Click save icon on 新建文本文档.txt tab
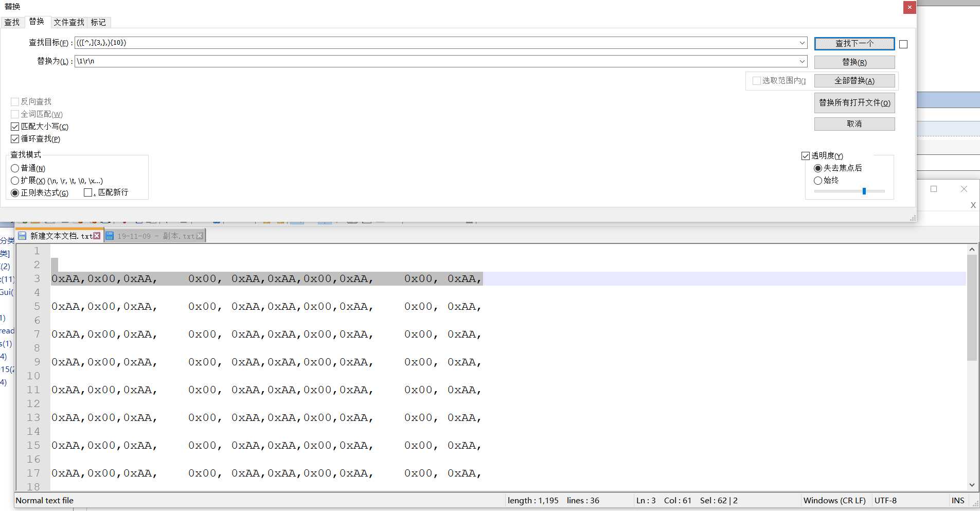980x511 pixels. point(22,236)
